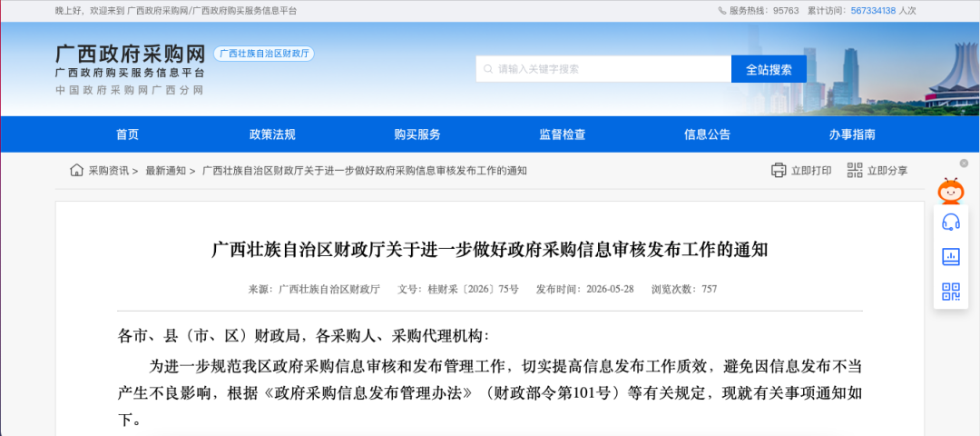Select 购买服务 in navigation bar
Image resolution: width=980 pixels, height=436 pixels.
pos(417,134)
